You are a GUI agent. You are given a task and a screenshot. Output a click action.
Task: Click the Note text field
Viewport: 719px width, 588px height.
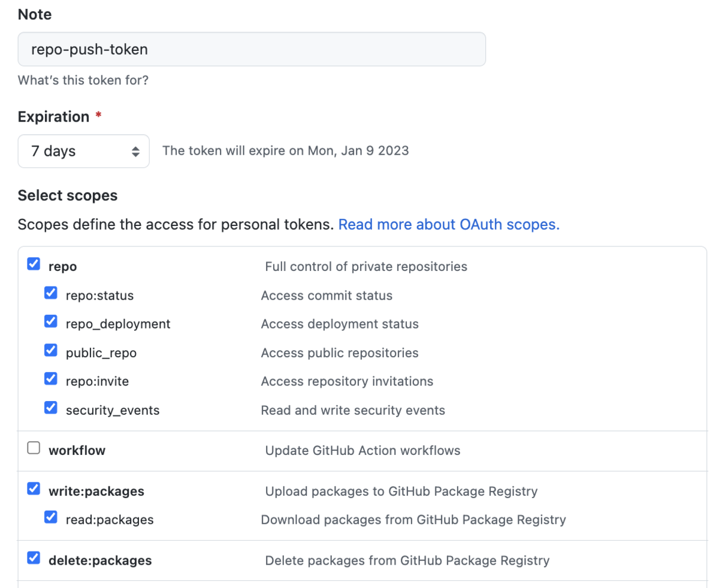coord(252,49)
